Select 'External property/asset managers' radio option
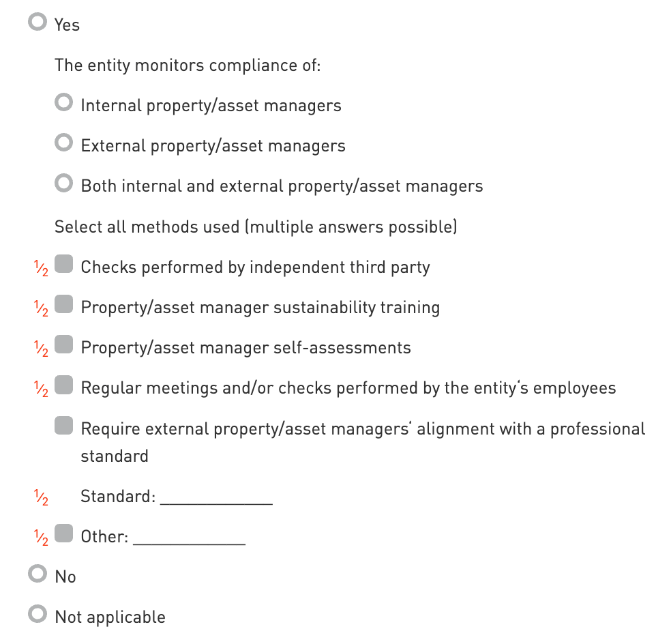Viewport: 671px width, 644px height. tap(64, 144)
